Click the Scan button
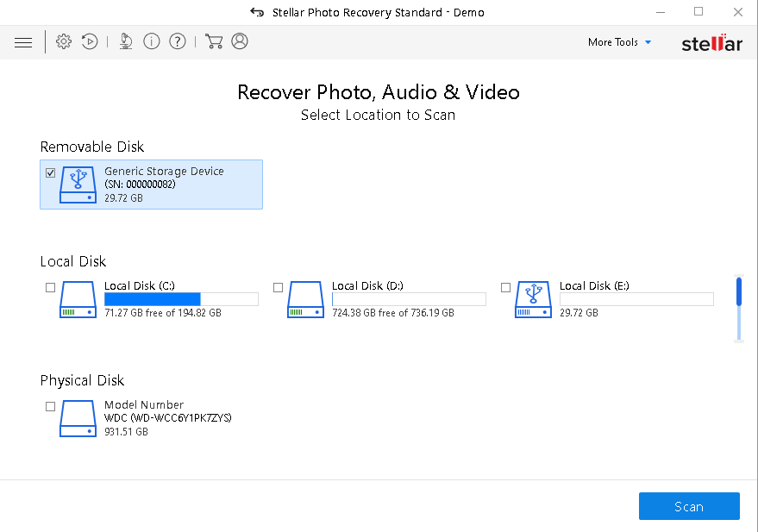This screenshot has width=758, height=532. point(689,506)
